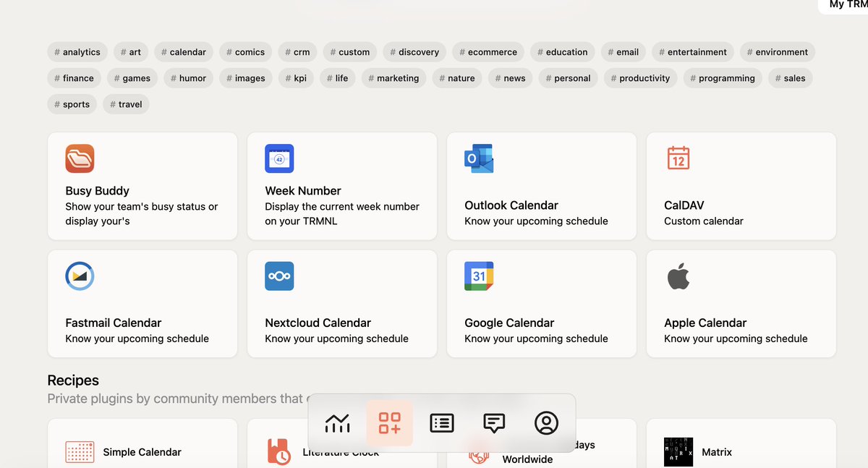Click the Simple Calendar recipe icon
This screenshot has height=468, width=868.
[80, 452]
